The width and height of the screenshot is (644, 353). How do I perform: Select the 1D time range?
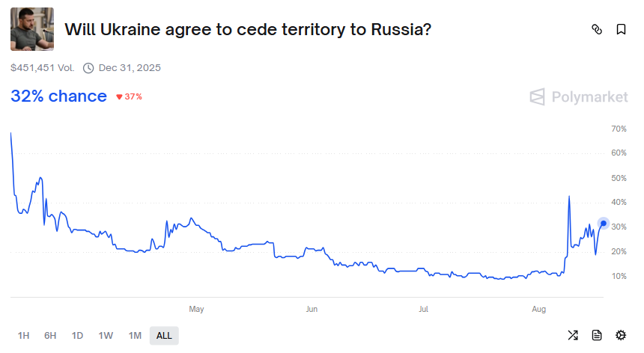click(77, 336)
